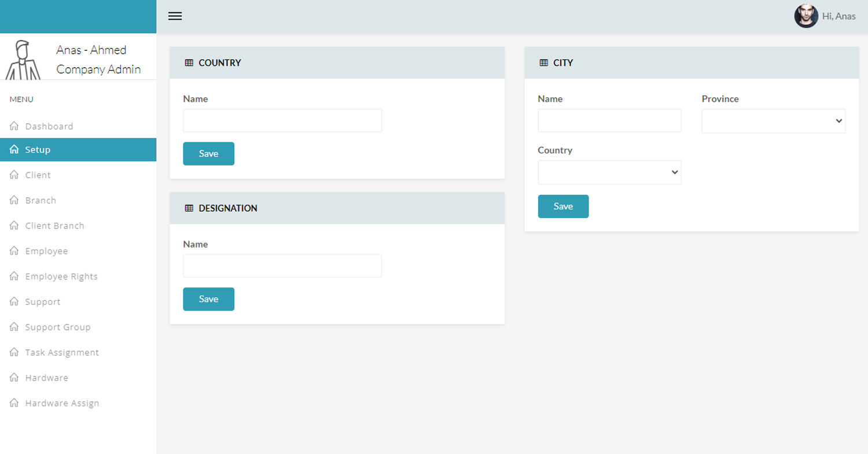Toggle the hamburger sidebar menu icon

(175, 16)
